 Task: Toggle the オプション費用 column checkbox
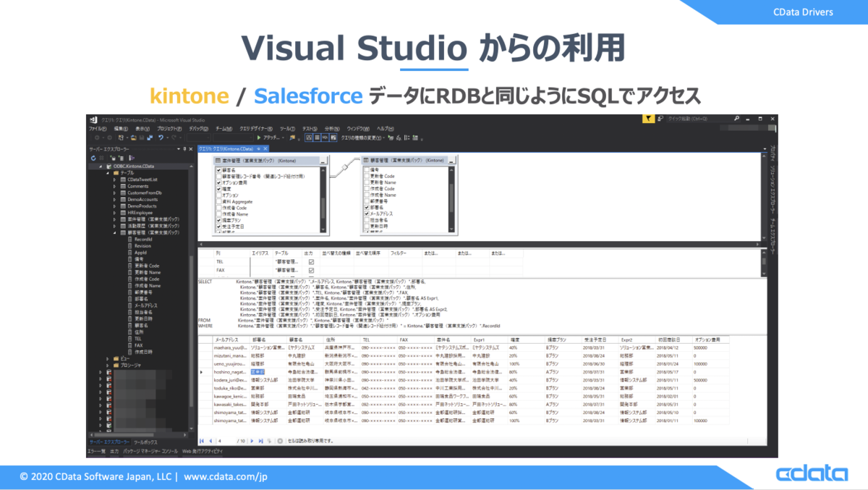(x=218, y=182)
